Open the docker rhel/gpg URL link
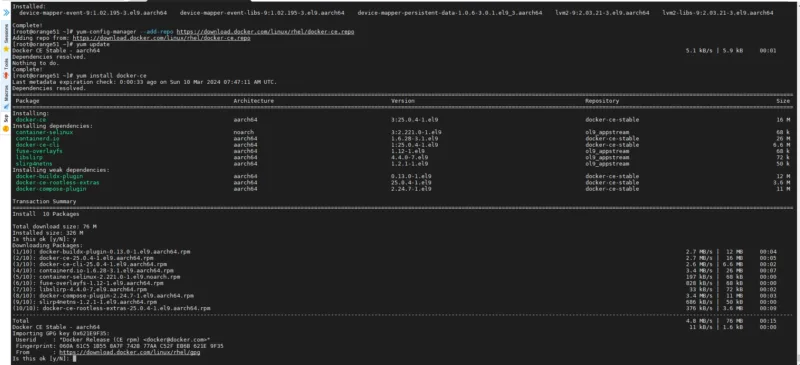The width and height of the screenshot is (800, 365). pyautogui.click(x=130, y=352)
